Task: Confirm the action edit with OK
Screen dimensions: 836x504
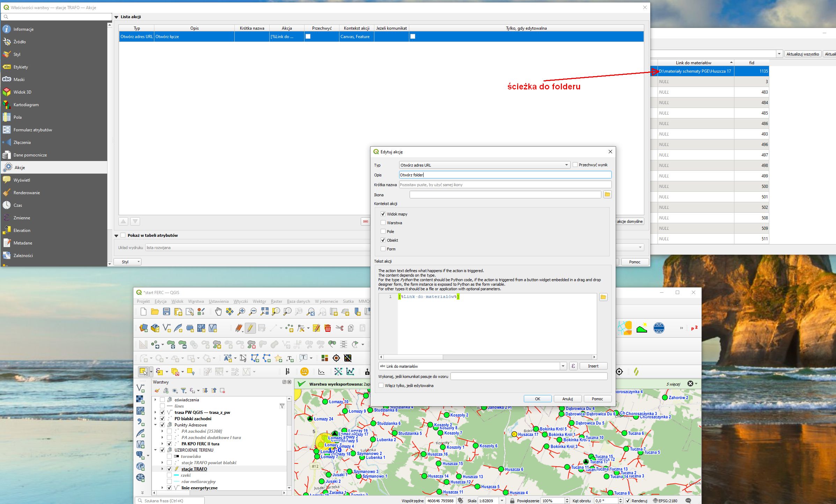Action: point(537,399)
